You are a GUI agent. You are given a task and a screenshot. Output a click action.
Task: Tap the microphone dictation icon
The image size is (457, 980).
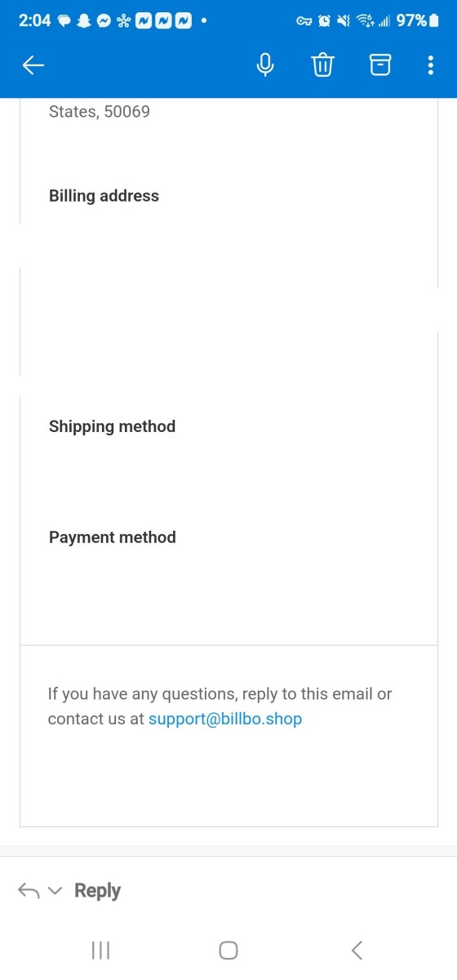click(265, 65)
